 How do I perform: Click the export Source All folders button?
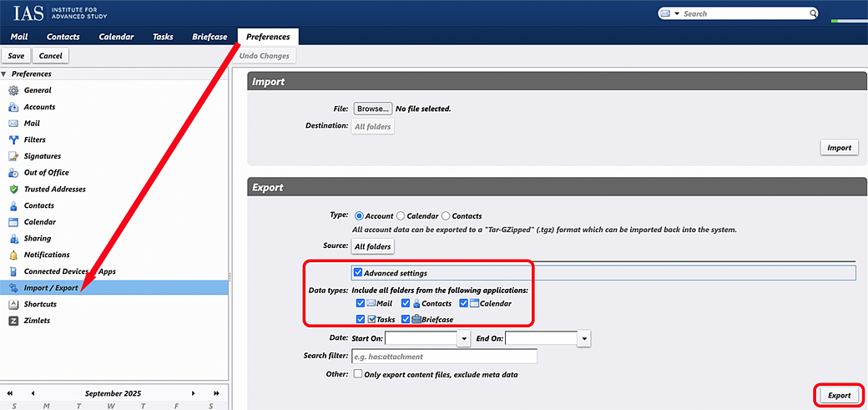click(x=373, y=246)
